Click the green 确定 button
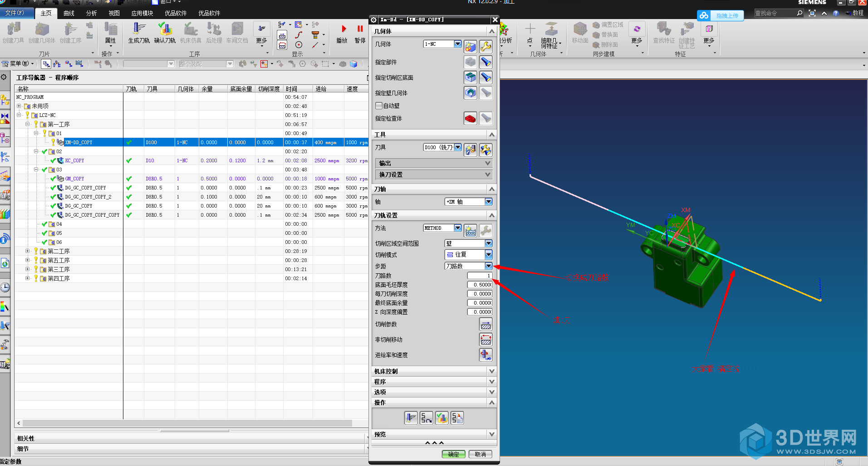 point(454,454)
